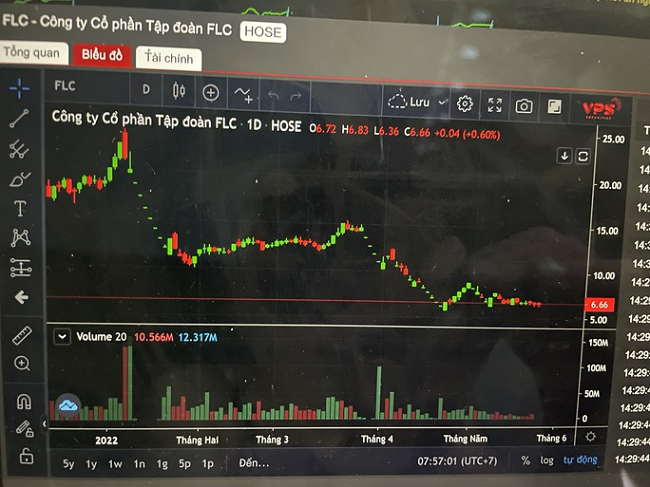Enter fullscreen chart mode
Image resolution: width=650 pixels, height=487 pixels.
coord(495,105)
